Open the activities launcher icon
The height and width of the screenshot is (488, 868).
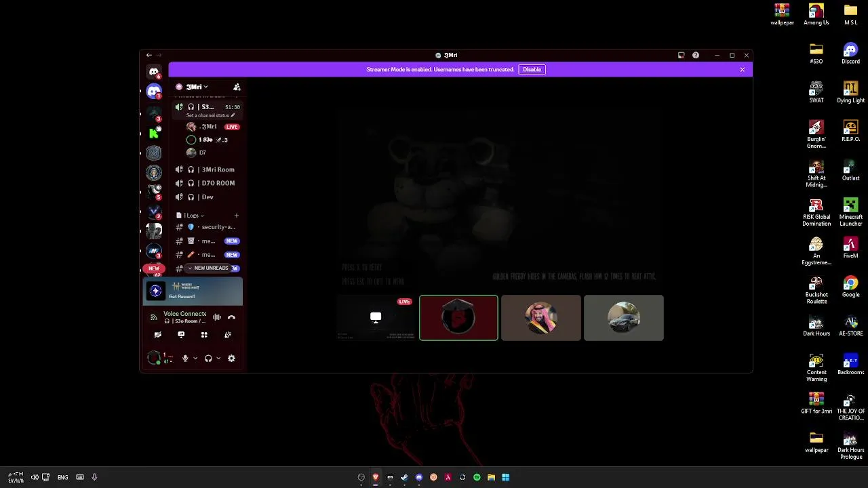tap(204, 335)
